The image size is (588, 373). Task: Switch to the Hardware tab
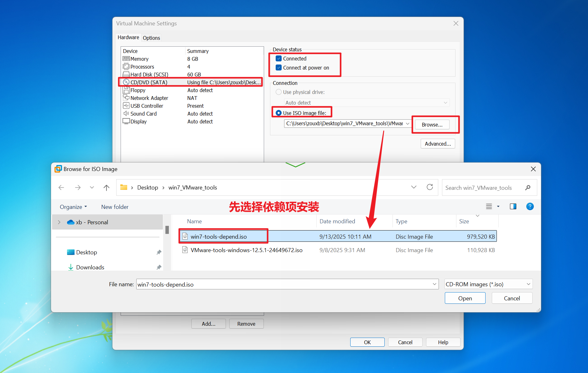pyautogui.click(x=128, y=37)
